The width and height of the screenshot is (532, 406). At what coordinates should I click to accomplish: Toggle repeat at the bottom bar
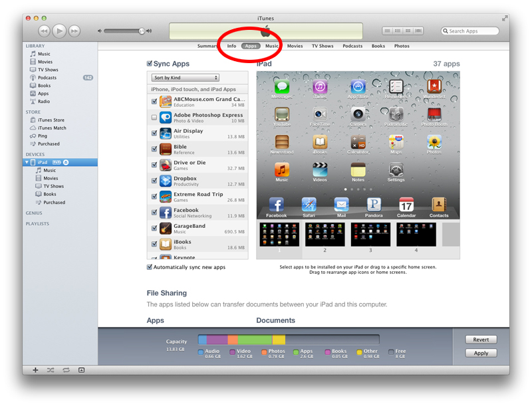(66, 370)
